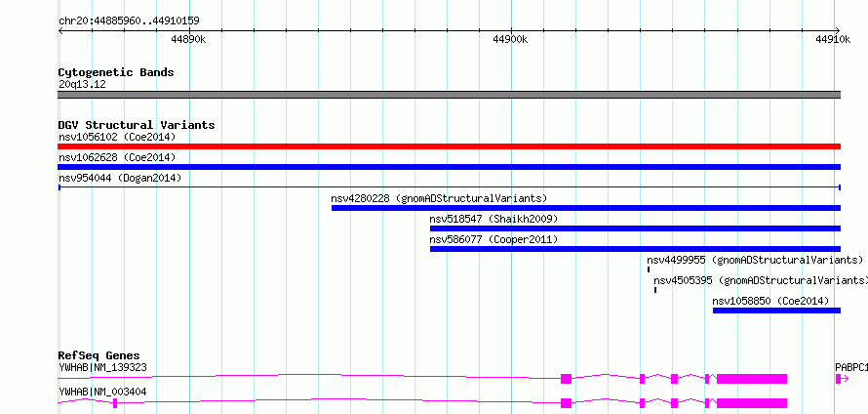This screenshot has width=868, height=414.
Task: Open the PABPC1 gene label
Action: pos(851,367)
